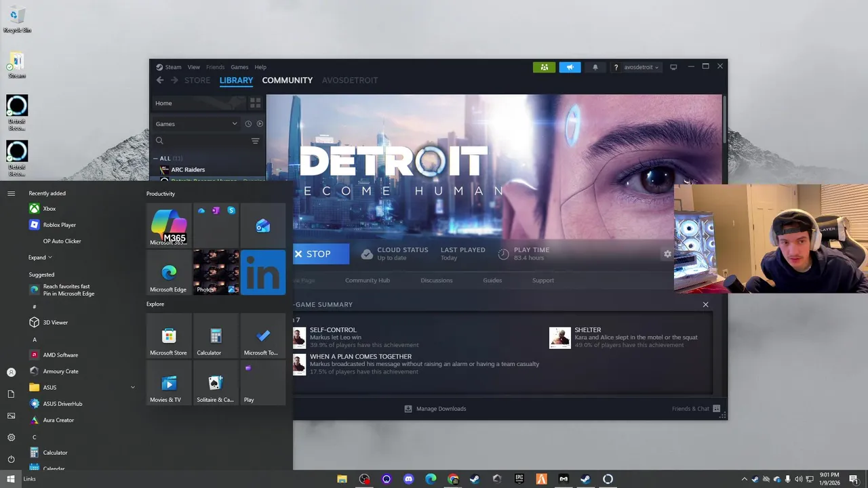Open Epic Games Launcher from taskbar
Image resolution: width=868 pixels, height=488 pixels.
[519, 479]
